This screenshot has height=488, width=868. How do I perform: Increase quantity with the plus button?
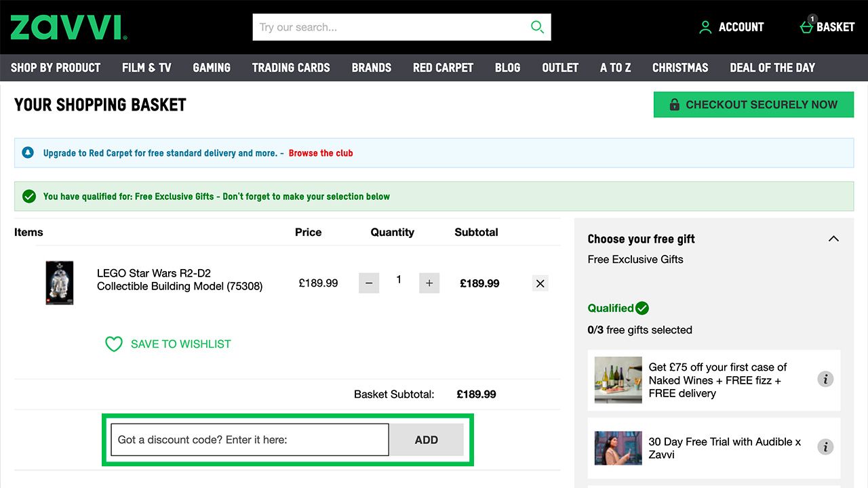[429, 283]
